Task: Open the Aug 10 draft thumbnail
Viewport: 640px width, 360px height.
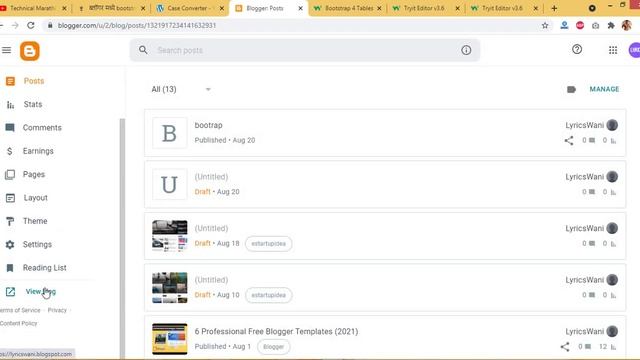Action: (x=170, y=288)
